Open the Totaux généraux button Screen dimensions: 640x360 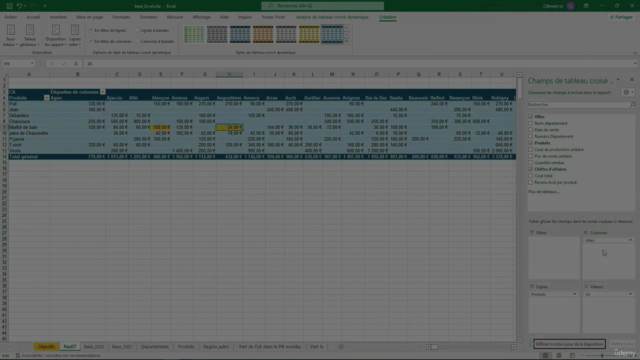click(30, 36)
